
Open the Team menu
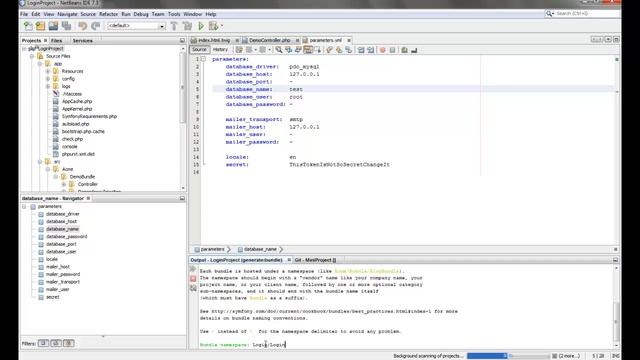coord(158,14)
